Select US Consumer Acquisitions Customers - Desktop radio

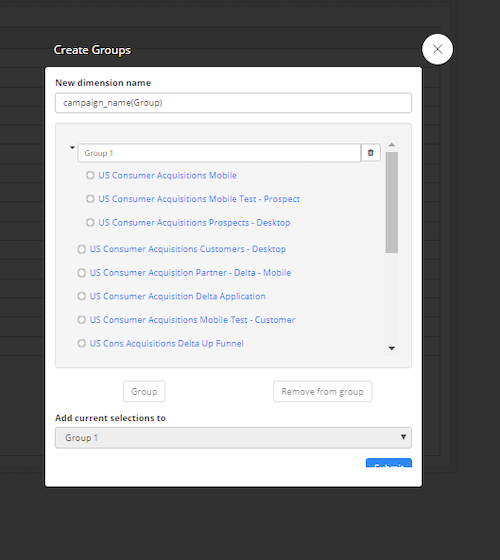point(82,249)
